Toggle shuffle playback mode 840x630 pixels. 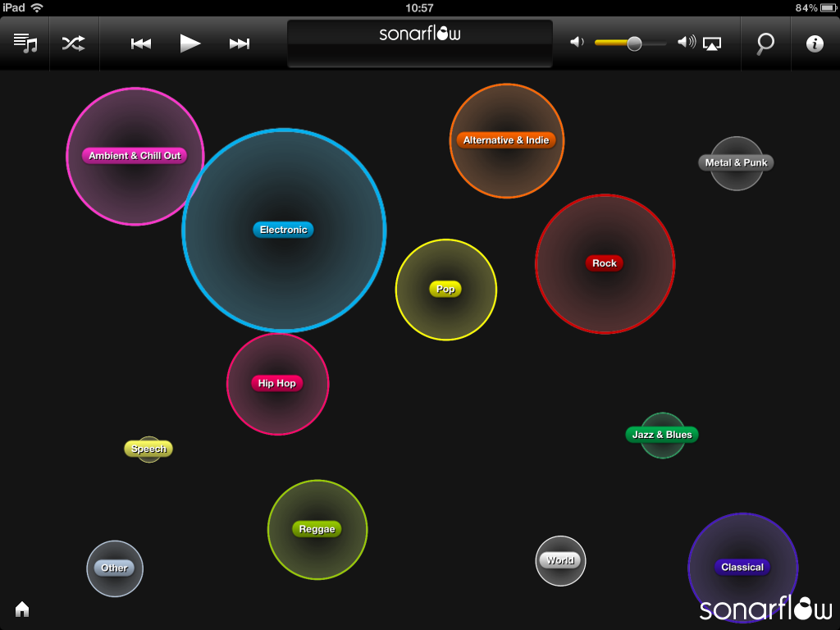[73, 43]
